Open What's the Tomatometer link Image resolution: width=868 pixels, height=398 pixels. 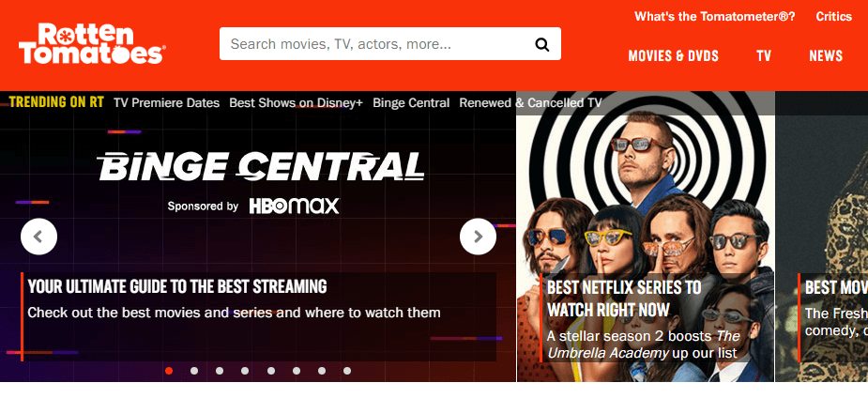(x=714, y=17)
